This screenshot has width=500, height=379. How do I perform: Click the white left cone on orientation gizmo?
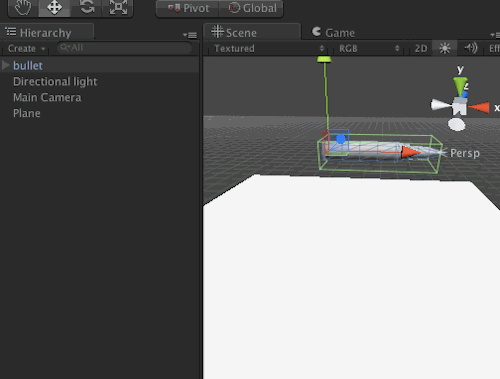[441, 105]
